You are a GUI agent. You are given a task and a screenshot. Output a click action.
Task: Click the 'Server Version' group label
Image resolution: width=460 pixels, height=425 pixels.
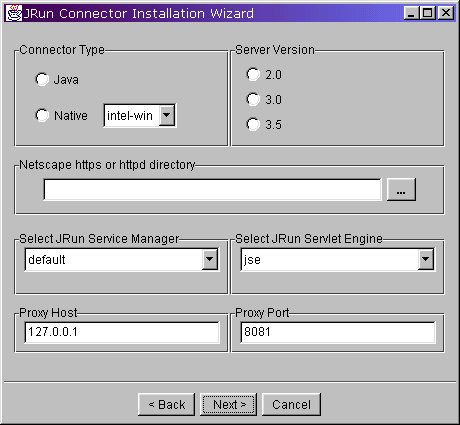click(x=275, y=50)
